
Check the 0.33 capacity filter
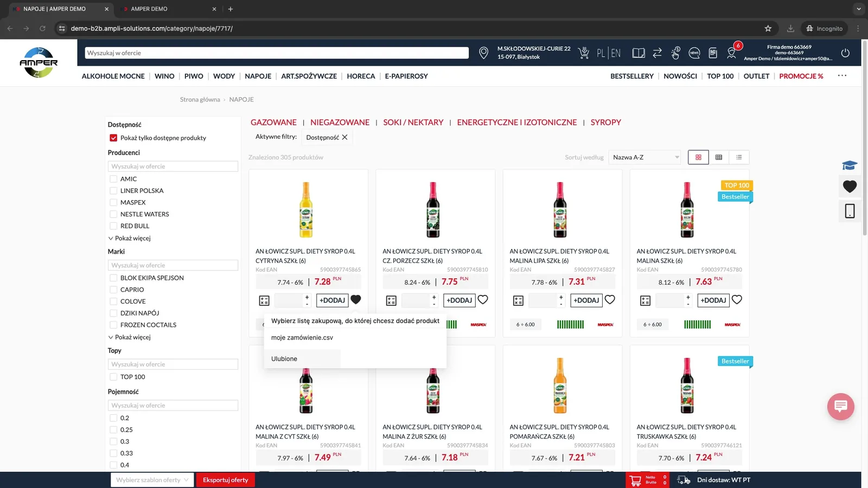coord(113,453)
